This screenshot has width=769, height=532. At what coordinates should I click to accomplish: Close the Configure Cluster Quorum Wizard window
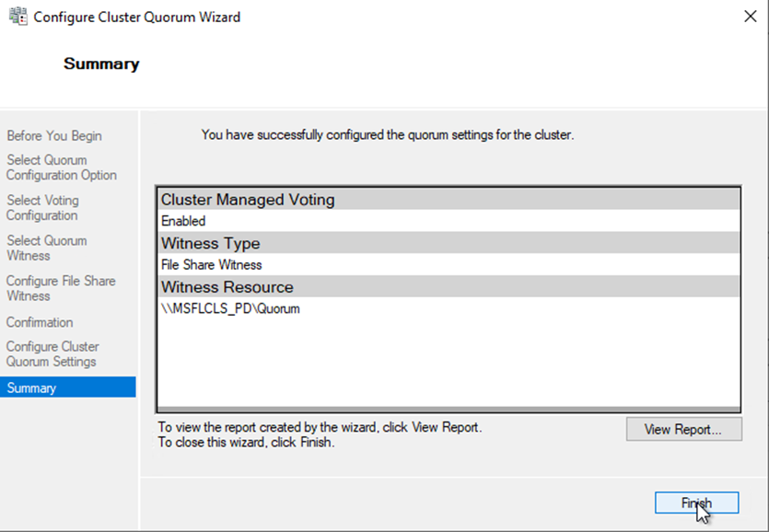point(750,17)
